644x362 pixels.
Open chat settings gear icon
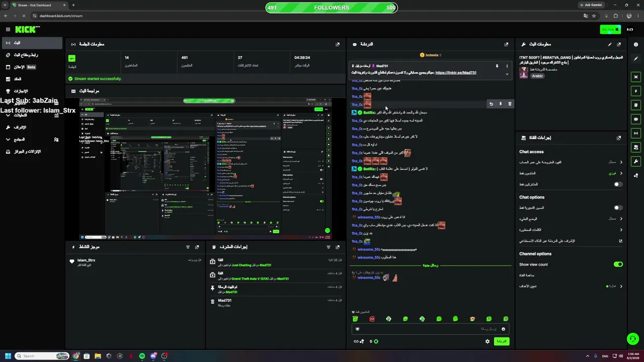point(487,341)
